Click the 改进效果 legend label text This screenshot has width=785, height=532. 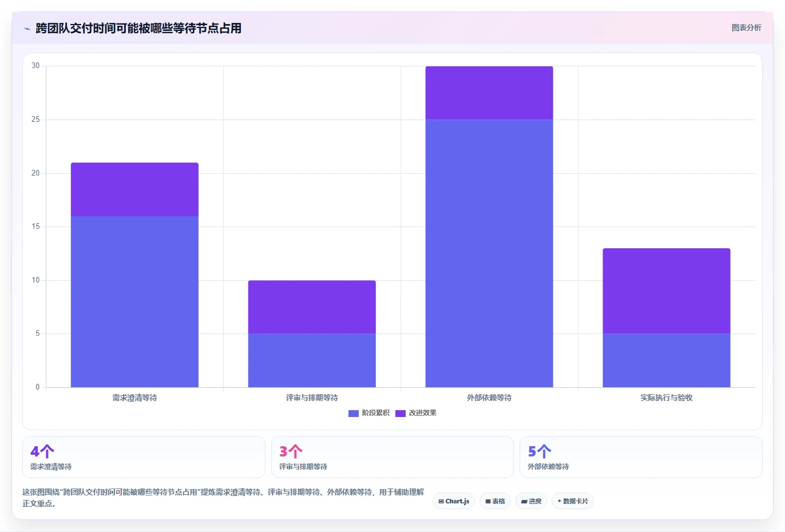422,413
